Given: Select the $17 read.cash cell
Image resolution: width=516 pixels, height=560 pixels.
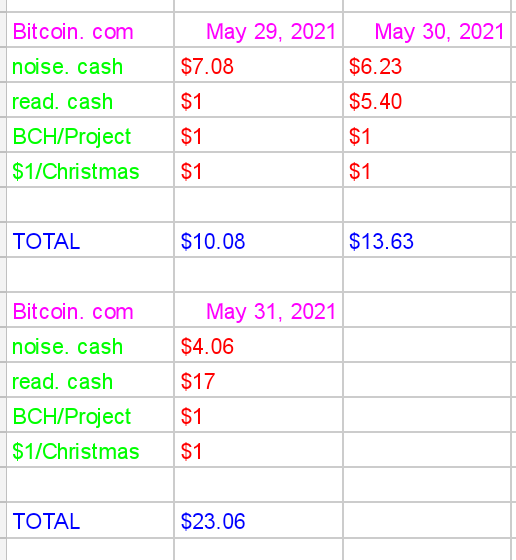Looking at the screenshot, I should (x=259, y=380).
